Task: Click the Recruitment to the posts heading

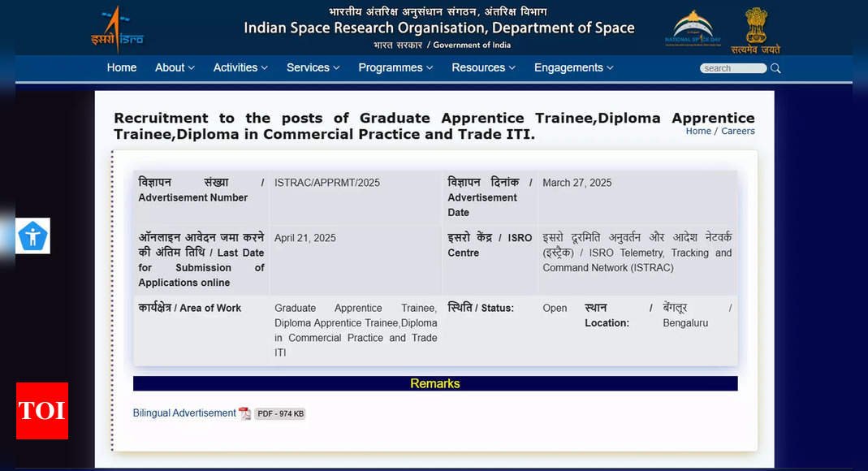Action: [x=434, y=126]
